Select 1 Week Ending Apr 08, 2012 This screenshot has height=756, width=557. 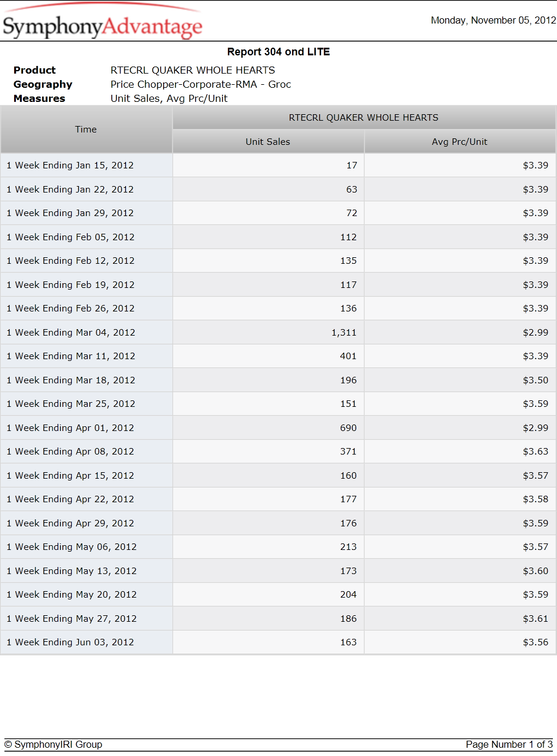click(x=70, y=452)
